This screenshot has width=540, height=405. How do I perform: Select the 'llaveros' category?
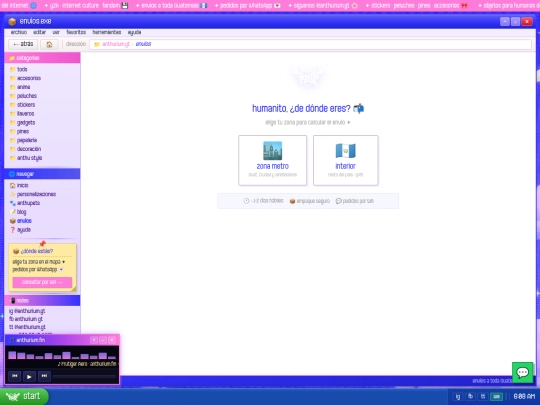coord(22,114)
